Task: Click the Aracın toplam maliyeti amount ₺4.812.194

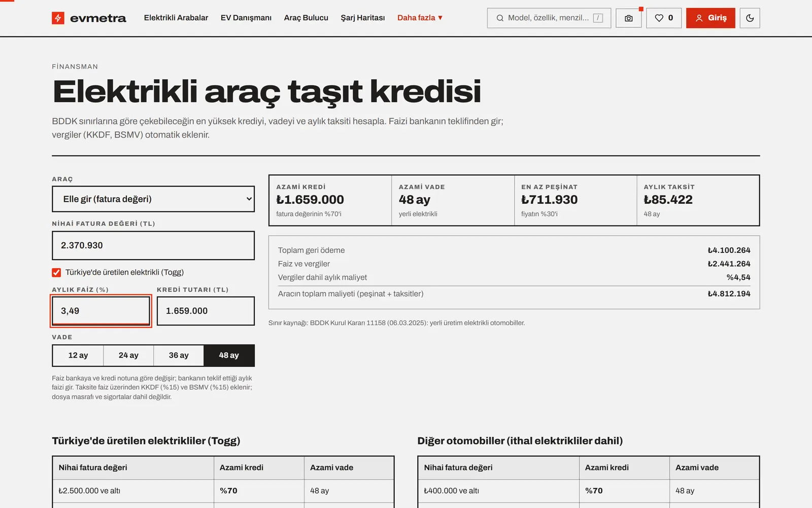Action: pos(729,294)
